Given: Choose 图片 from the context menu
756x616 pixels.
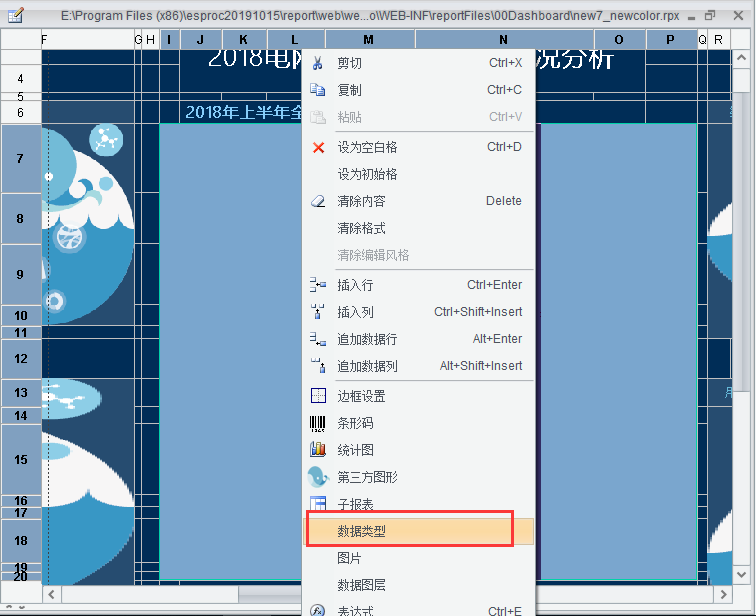Looking at the screenshot, I should [x=418, y=558].
